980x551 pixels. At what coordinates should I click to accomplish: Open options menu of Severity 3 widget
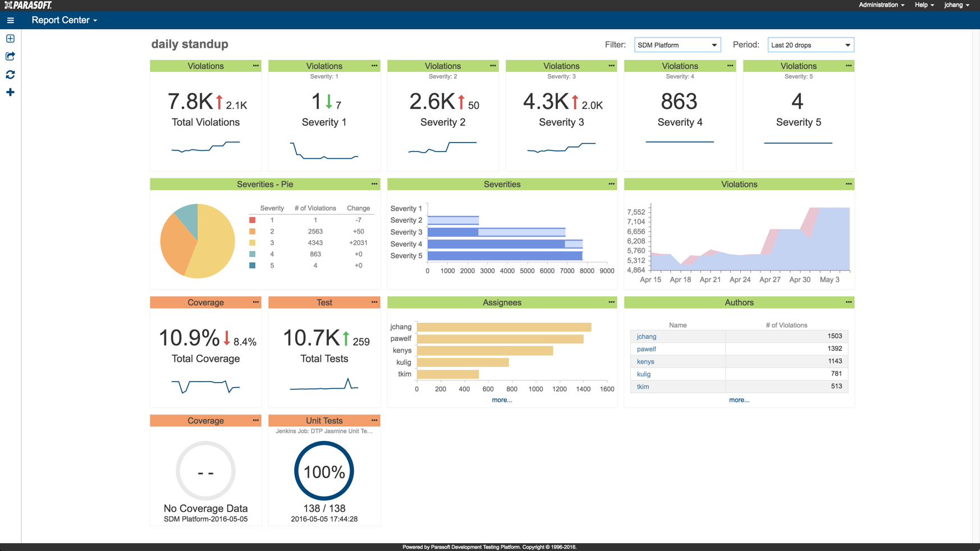coord(611,66)
